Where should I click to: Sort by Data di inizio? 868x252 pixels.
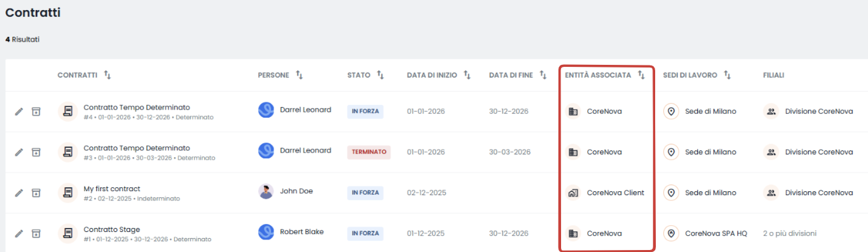pos(467,76)
